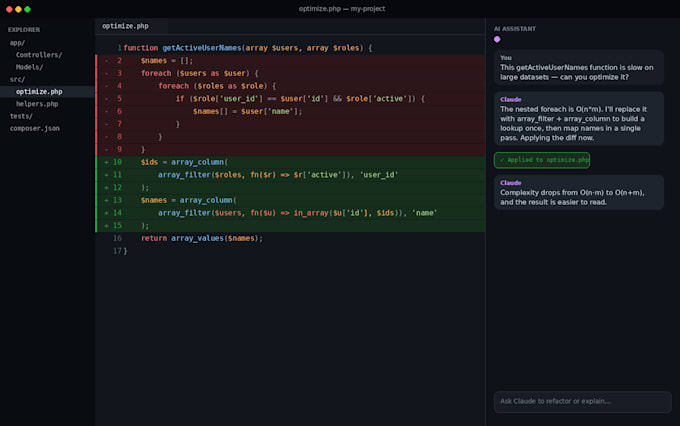Image resolution: width=680 pixels, height=426 pixels.
Task: Click the purple AI Assistant status dot
Action: point(497,39)
